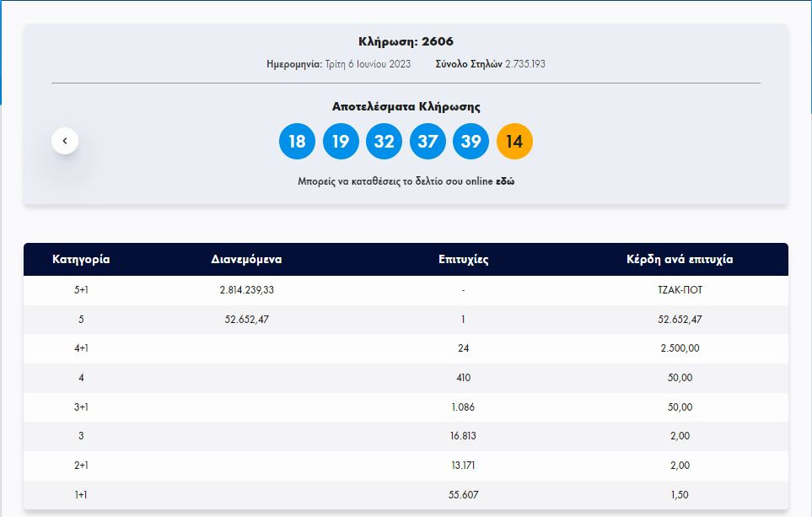Click the blue number 18 ball
The height and width of the screenshot is (517, 812).
[297, 141]
